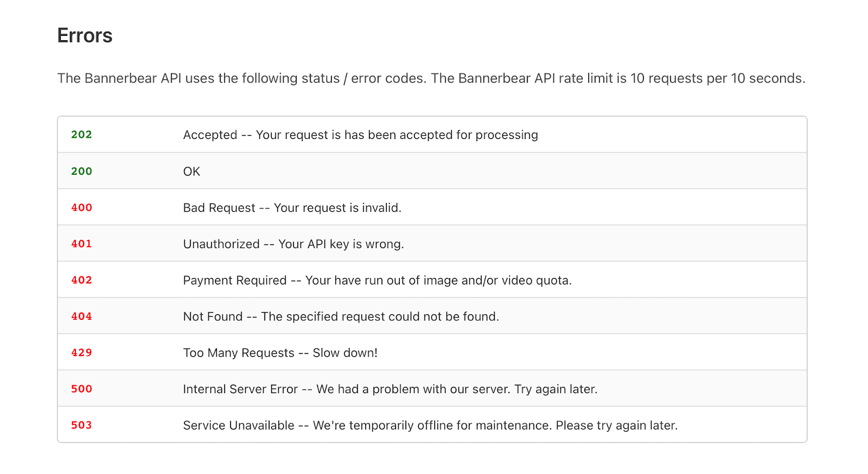Click the 402 error code
The height and width of the screenshot is (474, 868).
pyautogui.click(x=81, y=280)
